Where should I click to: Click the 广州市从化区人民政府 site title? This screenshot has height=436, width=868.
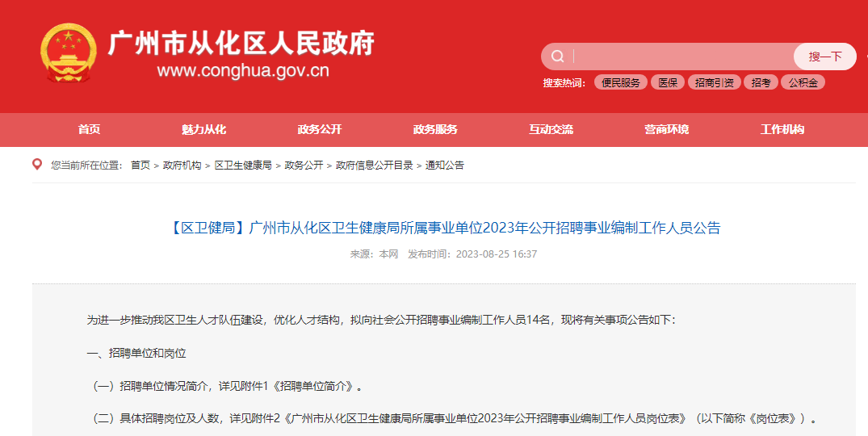241,43
